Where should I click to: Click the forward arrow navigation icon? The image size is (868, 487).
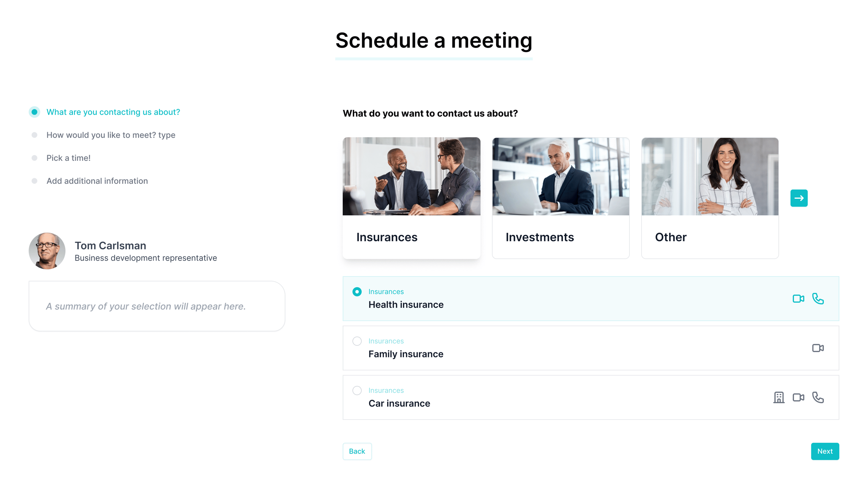tap(800, 198)
